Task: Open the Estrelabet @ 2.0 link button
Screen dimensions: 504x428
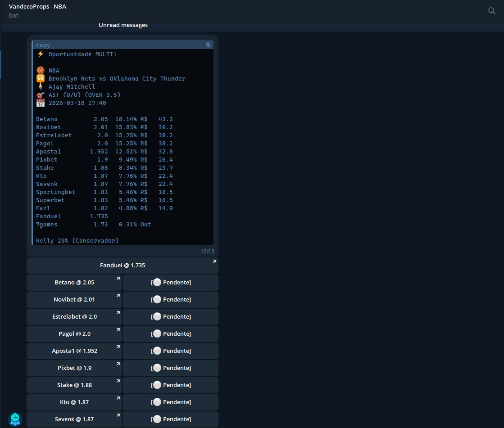Action: click(74, 316)
